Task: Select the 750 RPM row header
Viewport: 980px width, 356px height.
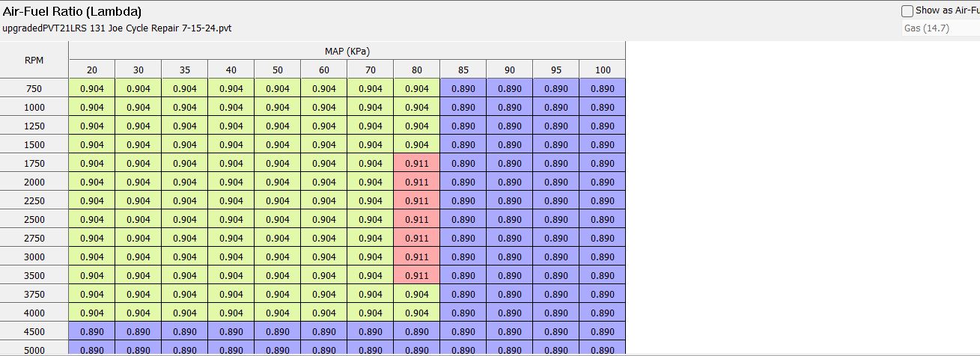Action: tap(34, 88)
